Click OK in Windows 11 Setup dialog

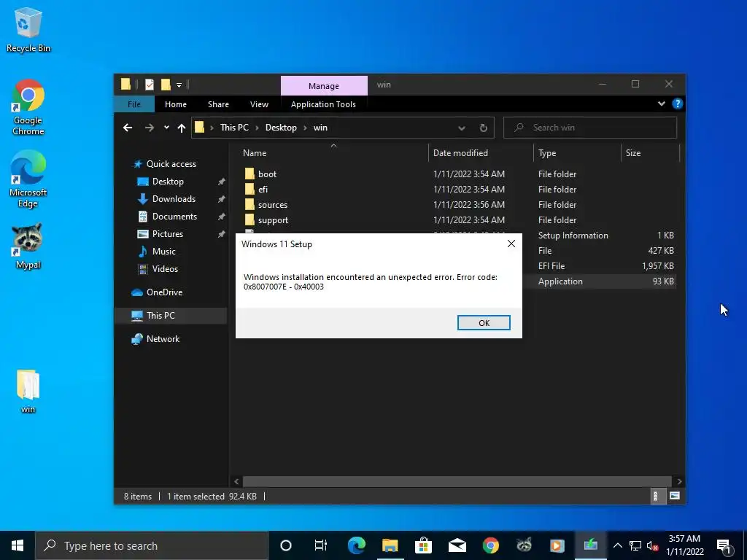coord(484,323)
